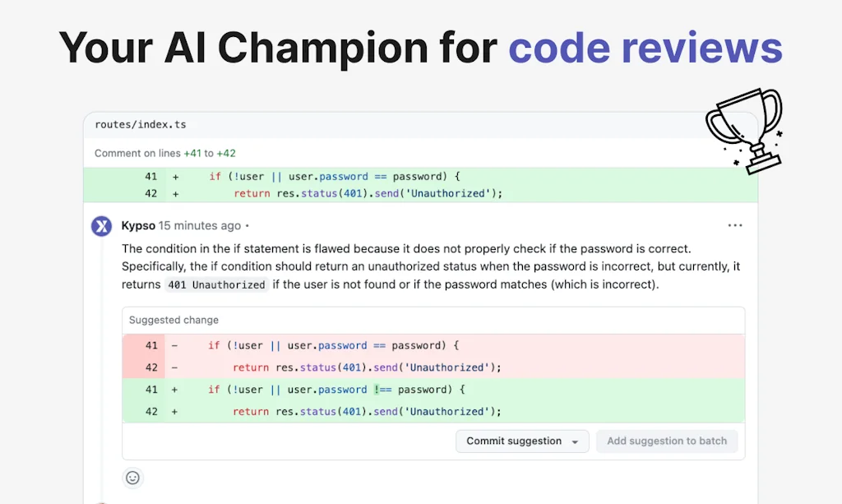Click the "Your AI Champion for" headline text
This screenshot has height=504, width=842.
click(x=278, y=48)
